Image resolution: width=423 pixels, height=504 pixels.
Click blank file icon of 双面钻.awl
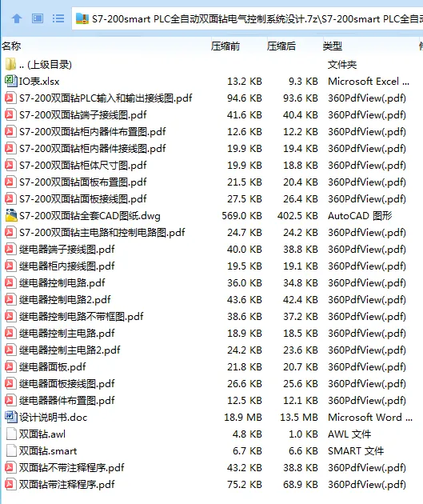coord(11,434)
